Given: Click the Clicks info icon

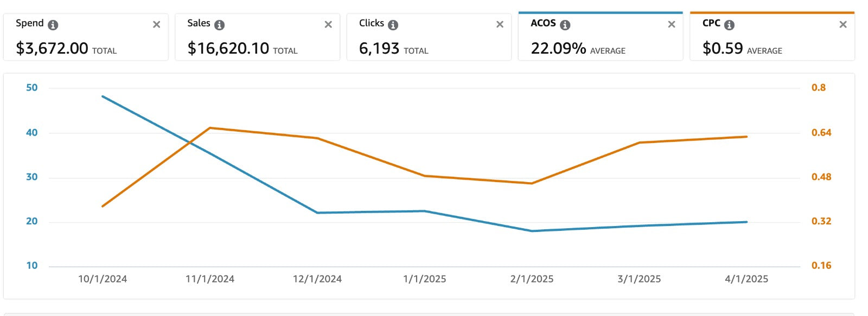Looking at the screenshot, I should (393, 25).
